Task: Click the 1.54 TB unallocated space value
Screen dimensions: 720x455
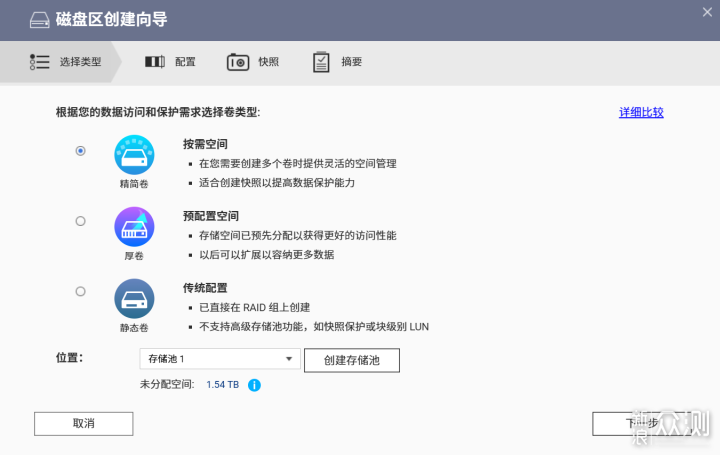Action: [223, 385]
